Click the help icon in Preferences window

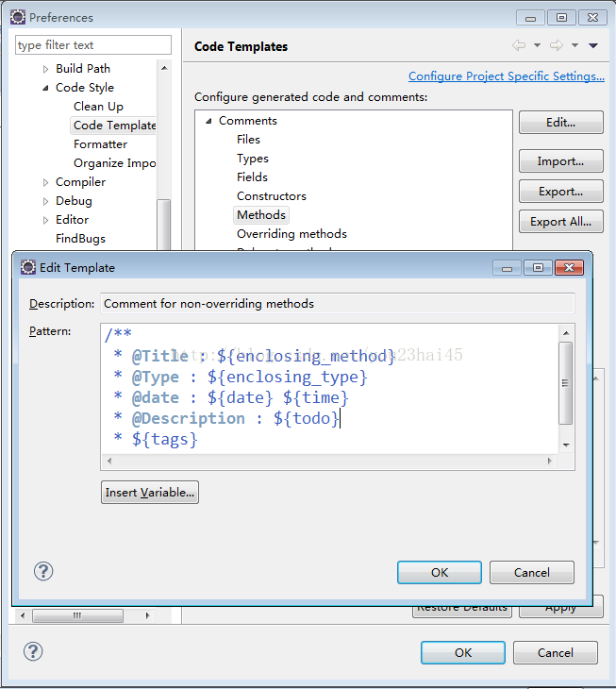point(33,651)
